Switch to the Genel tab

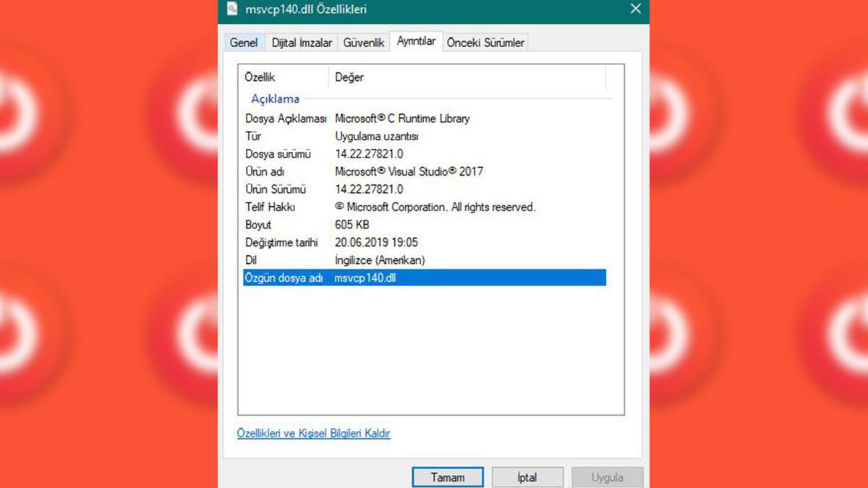click(244, 43)
